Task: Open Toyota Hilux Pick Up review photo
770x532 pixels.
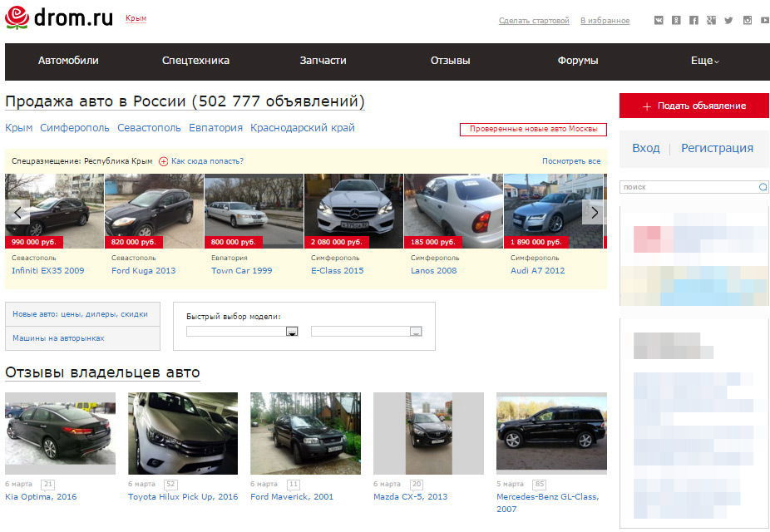Action: click(x=183, y=433)
